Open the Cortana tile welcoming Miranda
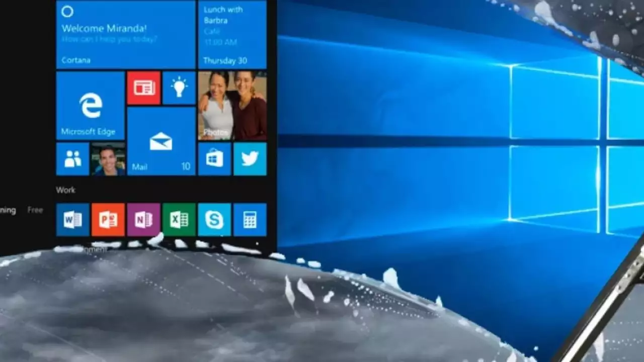The height and width of the screenshot is (362, 644). [x=126, y=35]
